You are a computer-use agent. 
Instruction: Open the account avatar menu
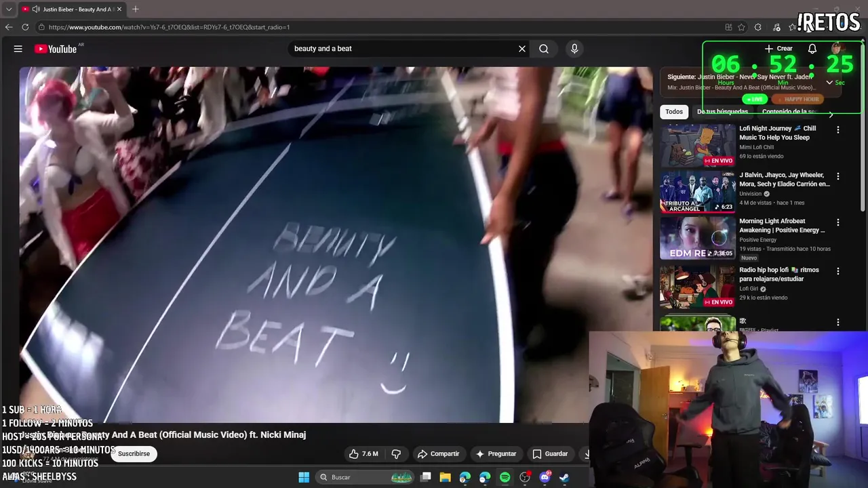point(837,49)
